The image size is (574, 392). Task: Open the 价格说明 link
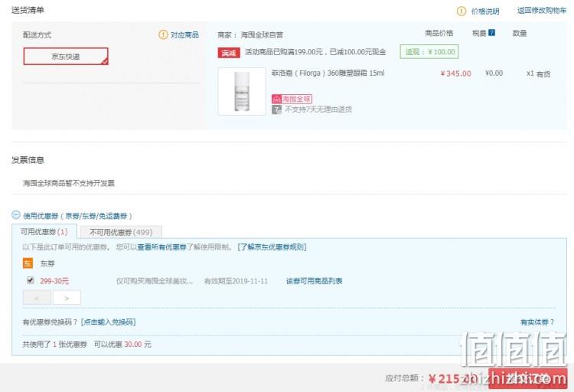pyautogui.click(x=485, y=11)
